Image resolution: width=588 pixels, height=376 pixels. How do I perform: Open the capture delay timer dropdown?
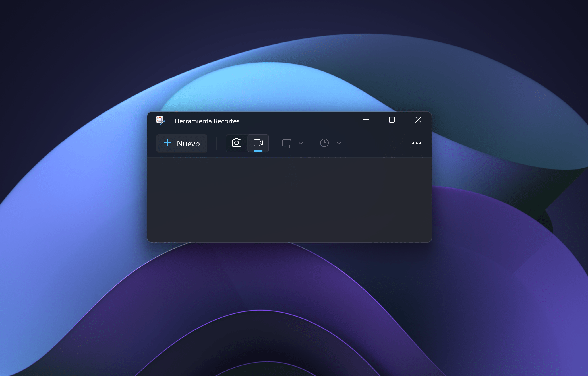(x=338, y=143)
